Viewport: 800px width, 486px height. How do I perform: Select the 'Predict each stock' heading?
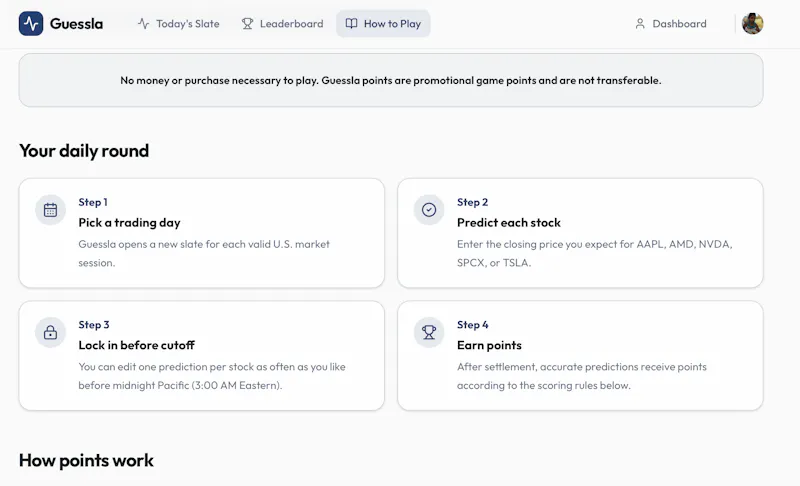(509, 223)
